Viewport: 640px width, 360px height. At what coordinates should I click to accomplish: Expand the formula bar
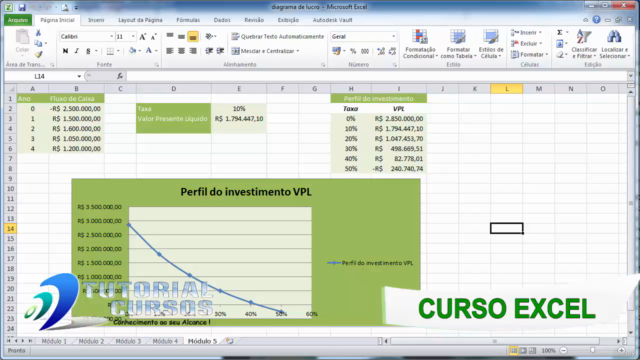click(631, 76)
